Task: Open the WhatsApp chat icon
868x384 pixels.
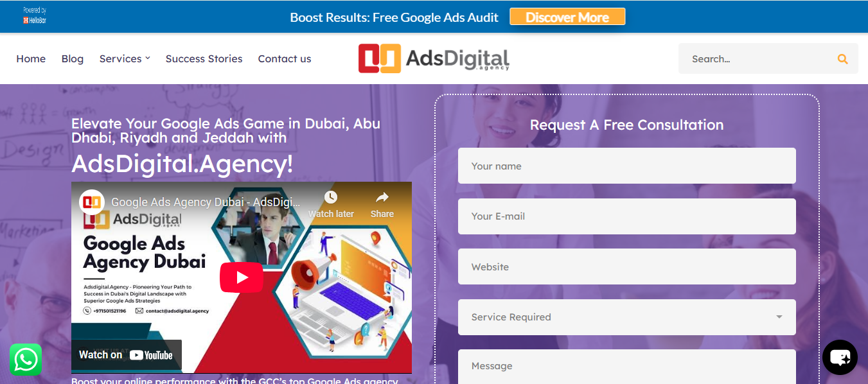Action: [x=26, y=360]
